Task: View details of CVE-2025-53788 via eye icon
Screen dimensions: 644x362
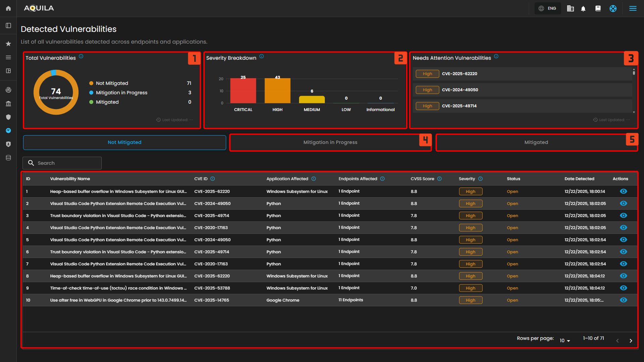Action: tap(623, 288)
